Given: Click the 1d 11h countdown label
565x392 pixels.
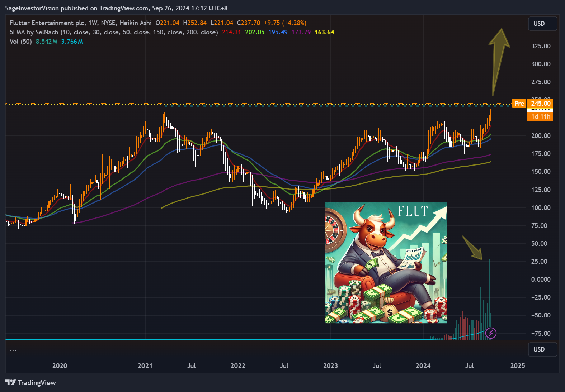Looking at the screenshot, I should 540,116.
